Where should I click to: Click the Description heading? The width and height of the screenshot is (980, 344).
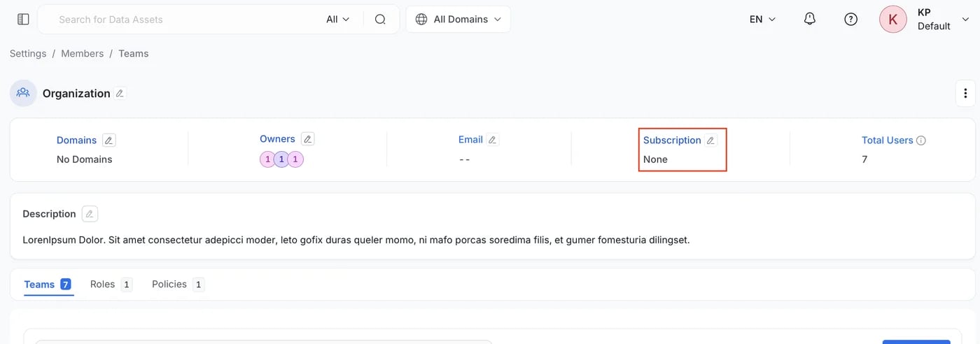tap(49, 214)
